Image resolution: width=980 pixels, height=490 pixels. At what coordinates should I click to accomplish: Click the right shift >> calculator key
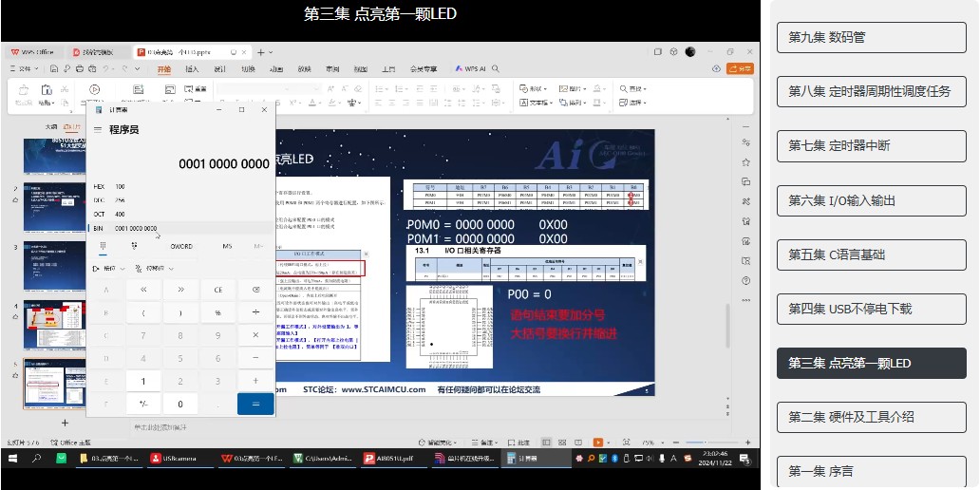pyautogui.click(x=180, y=290)
